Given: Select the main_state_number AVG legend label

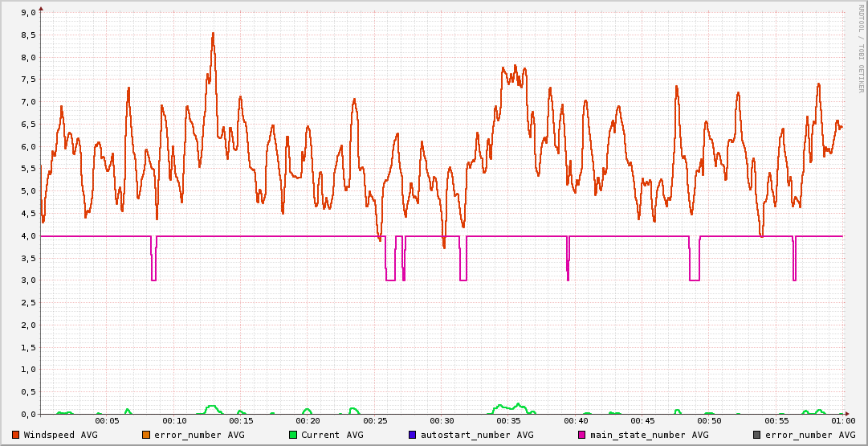Looking at the screenshot, I should tap(649, 435).
